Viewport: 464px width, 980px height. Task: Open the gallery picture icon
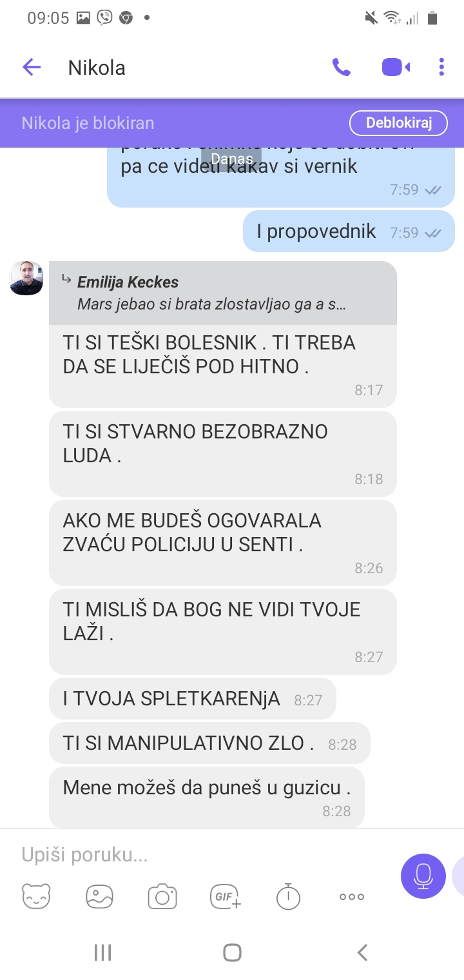click(x=99, y=896)
